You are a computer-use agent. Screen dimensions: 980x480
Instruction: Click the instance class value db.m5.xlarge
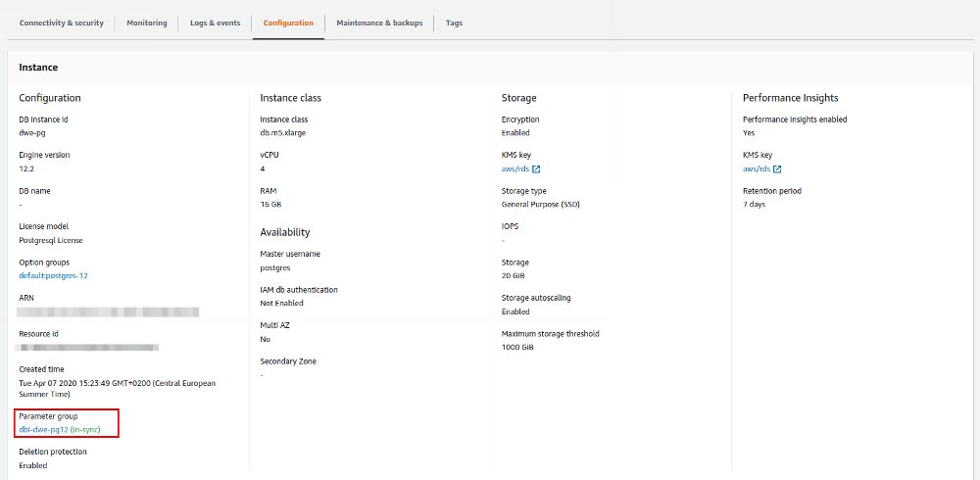point(282,133)
